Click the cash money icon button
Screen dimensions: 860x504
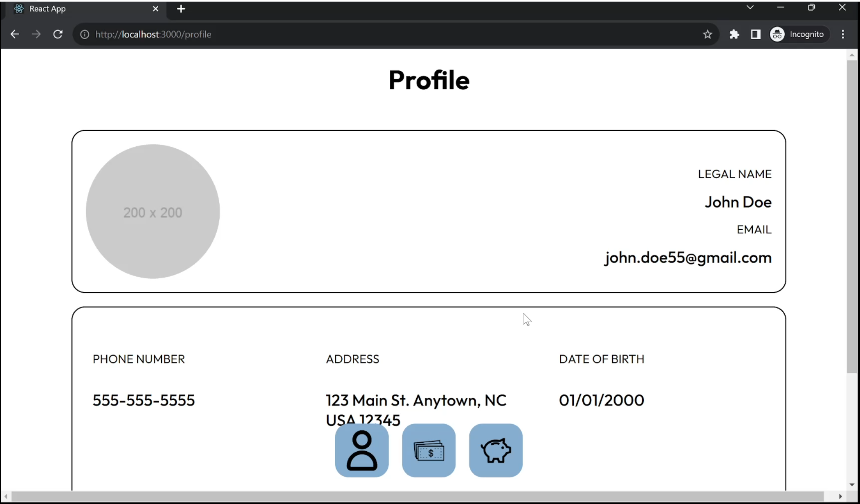pyautogui.click(x=429, y=450)
